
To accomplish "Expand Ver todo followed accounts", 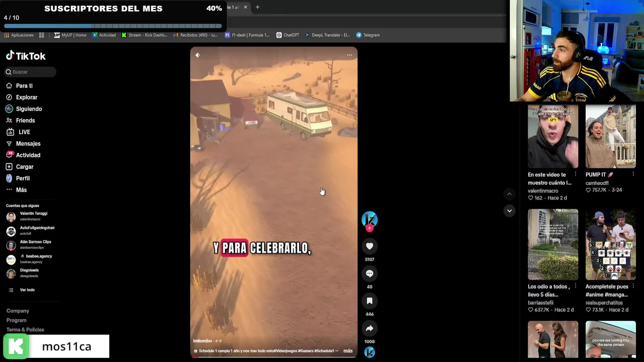I will 27,290.
